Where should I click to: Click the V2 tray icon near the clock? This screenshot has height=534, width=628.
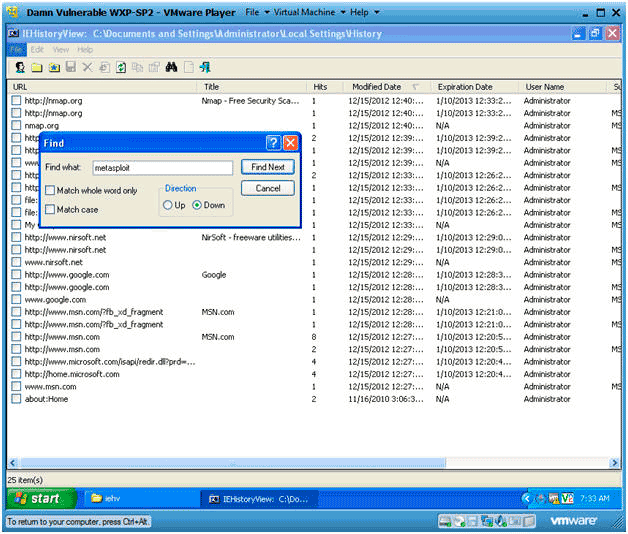coord(567,498)
